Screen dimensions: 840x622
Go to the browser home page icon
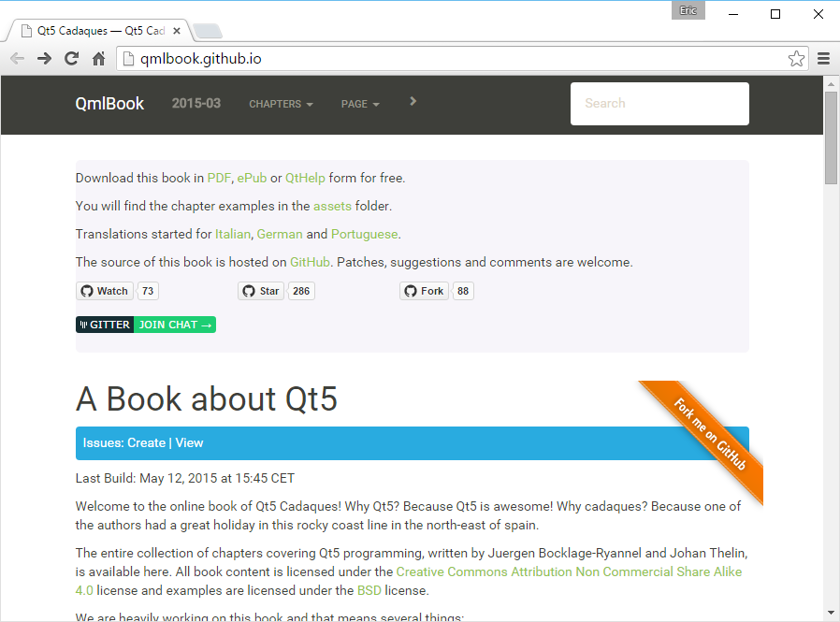click(x=98, y=58)
